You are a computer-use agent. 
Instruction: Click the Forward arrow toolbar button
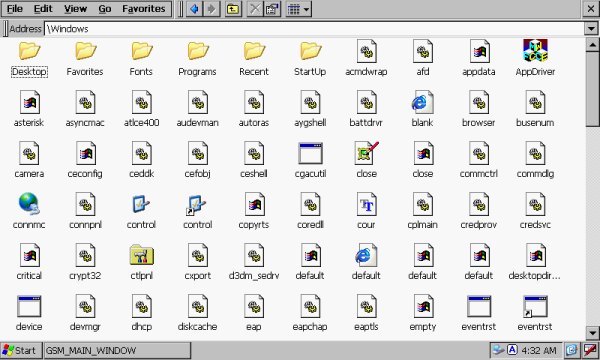pyautogui.click(x=212, y=9)
